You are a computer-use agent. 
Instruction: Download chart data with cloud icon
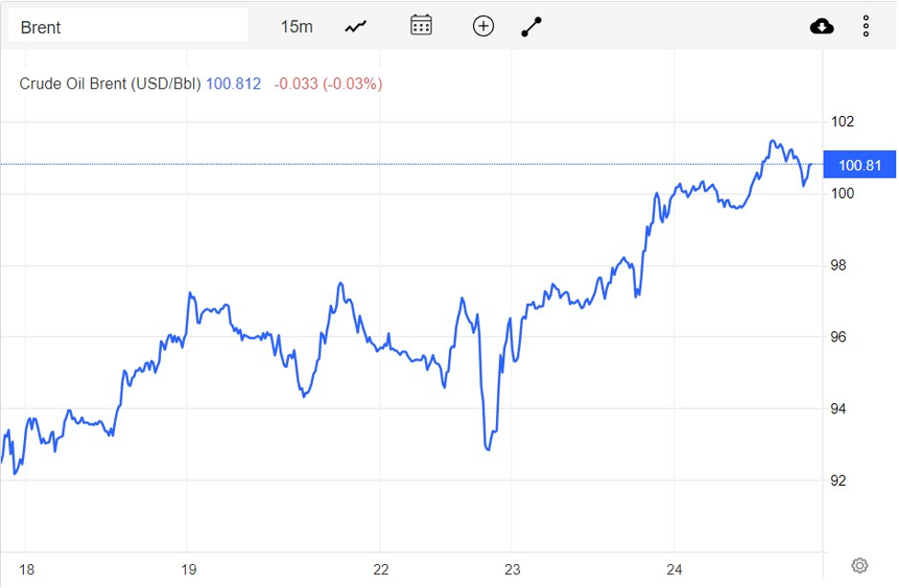coord(822,27)
